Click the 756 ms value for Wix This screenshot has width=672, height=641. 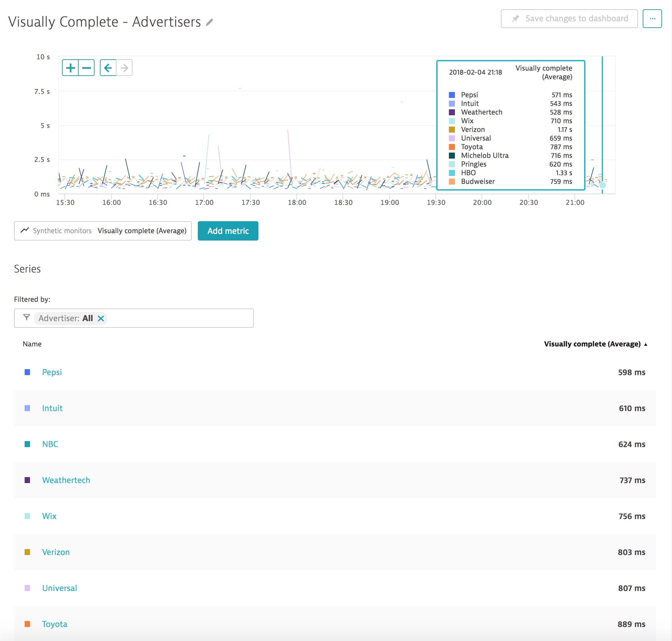tap(632, 516)
